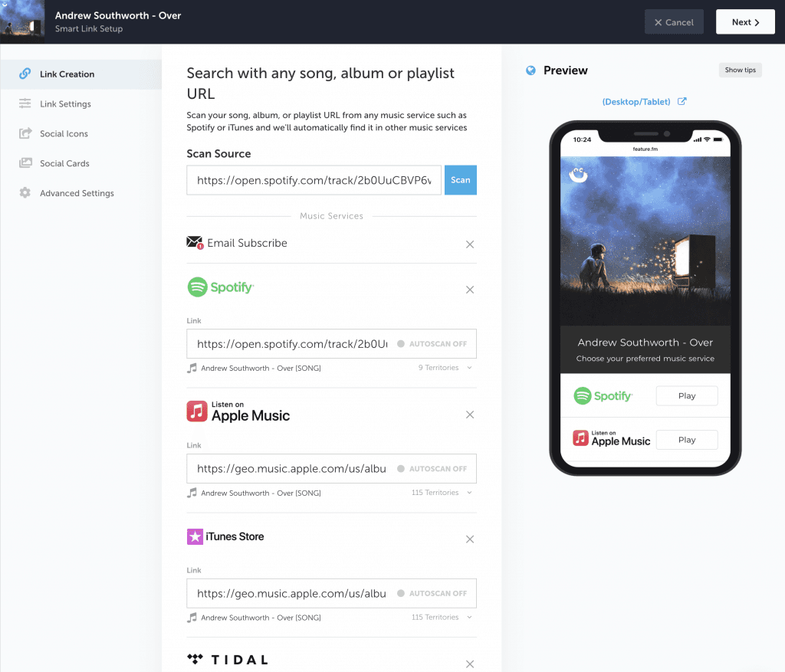
Task: Click the Show tips button
Action: 740,70
